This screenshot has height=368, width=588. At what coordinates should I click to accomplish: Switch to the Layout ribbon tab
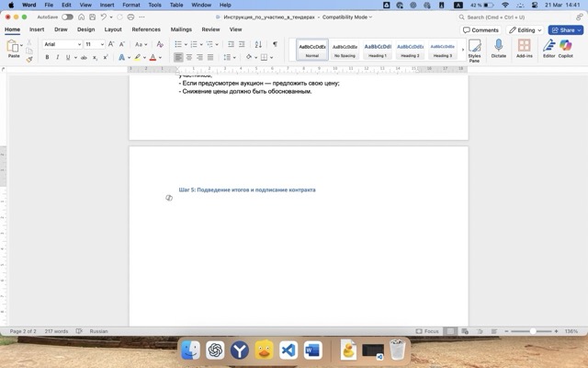coord(113,29)
